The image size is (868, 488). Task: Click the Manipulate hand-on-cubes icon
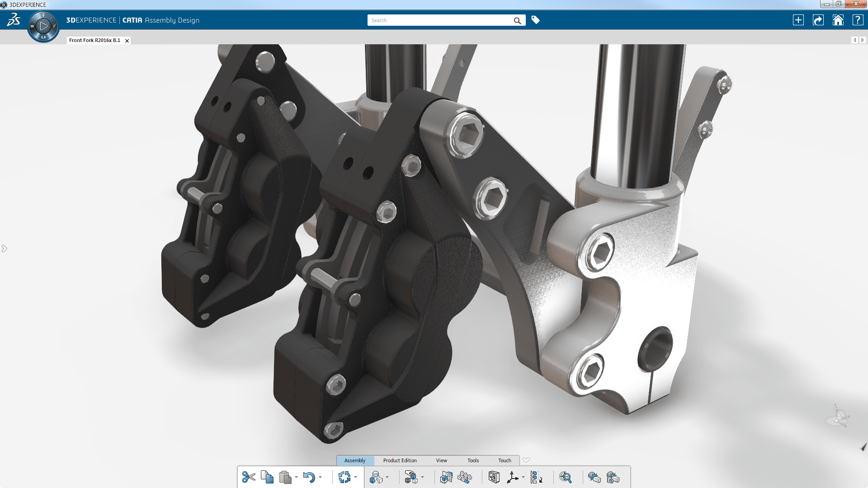pyautogui.click(x=410, y=477)
